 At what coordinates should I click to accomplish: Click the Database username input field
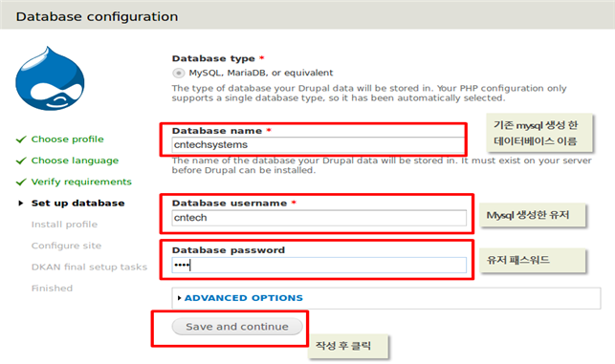pos(318,218)
